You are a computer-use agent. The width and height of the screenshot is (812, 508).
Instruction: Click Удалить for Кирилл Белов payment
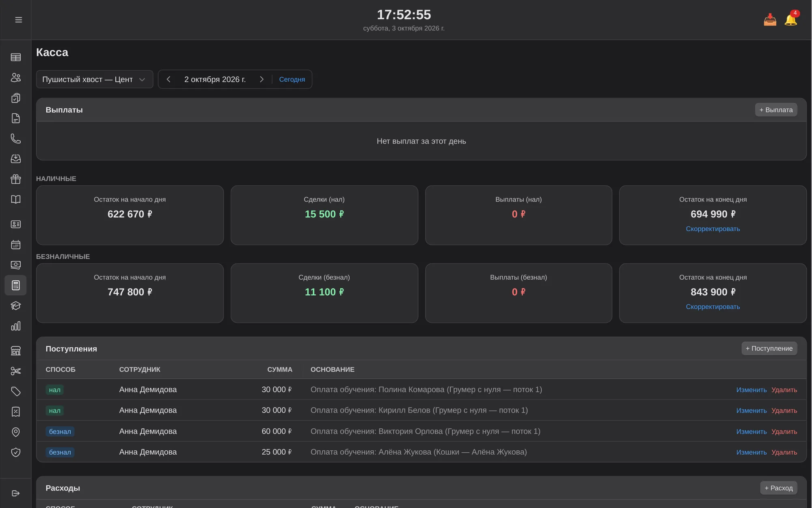[784, 410]
